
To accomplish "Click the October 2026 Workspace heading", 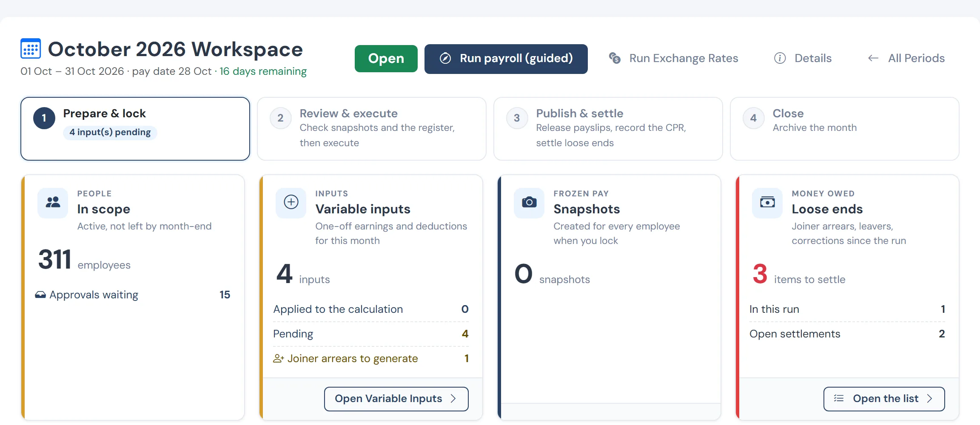I will point(175,49).
